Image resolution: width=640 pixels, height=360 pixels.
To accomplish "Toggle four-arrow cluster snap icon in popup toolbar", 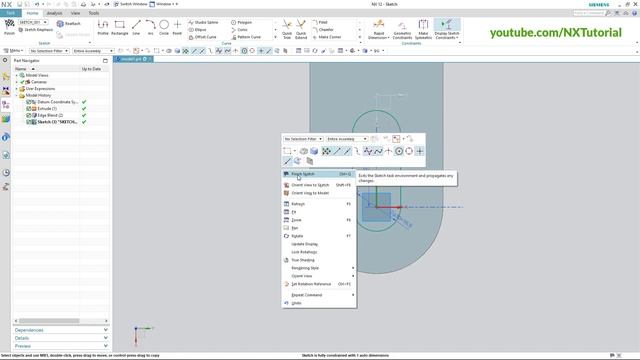I will coord(326,151).
